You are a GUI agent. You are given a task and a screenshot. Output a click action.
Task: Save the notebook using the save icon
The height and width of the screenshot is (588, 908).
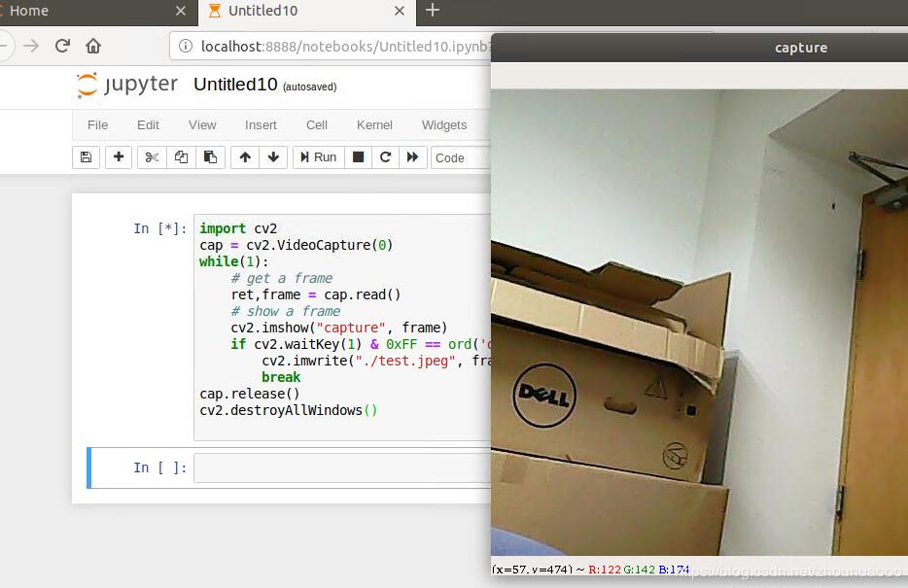(x=86, y=156)
